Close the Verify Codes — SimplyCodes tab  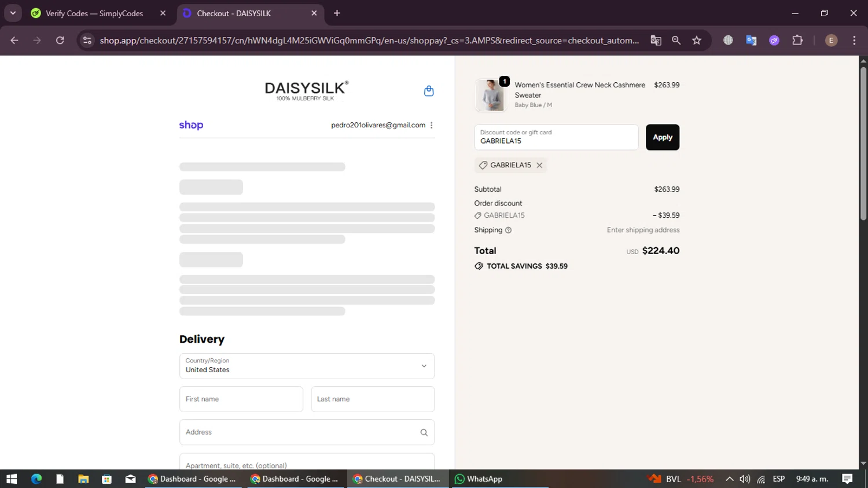(x=163, y=13)
